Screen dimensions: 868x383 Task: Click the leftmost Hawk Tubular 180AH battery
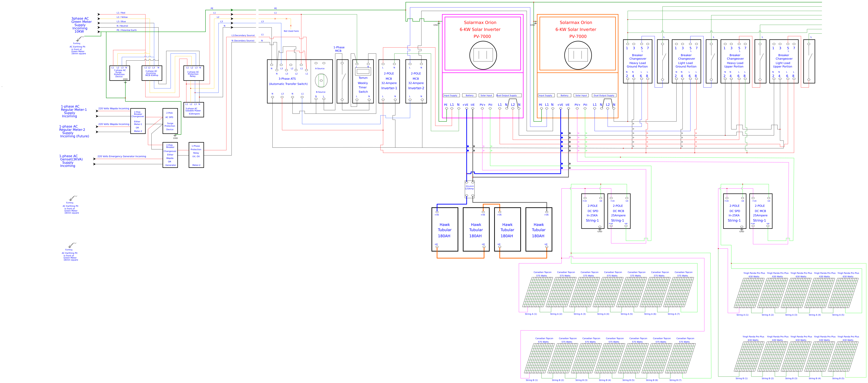444,230
